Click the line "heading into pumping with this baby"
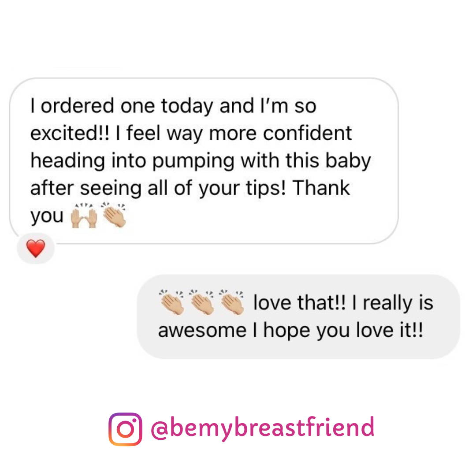Viewport: 476px width, 476px height. [201, 160]
